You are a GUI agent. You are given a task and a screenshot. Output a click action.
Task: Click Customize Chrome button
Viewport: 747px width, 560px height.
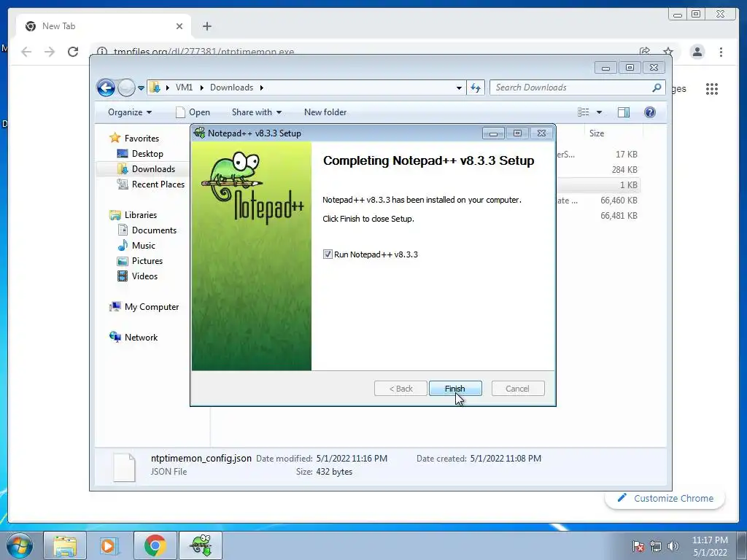[x=665, y=498]
